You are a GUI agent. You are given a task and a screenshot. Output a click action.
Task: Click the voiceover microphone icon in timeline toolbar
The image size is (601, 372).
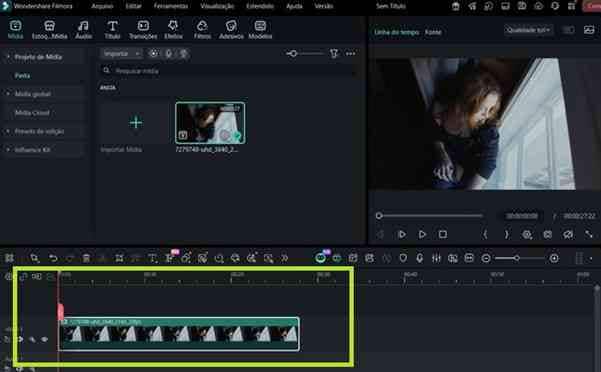pos(420,258)
